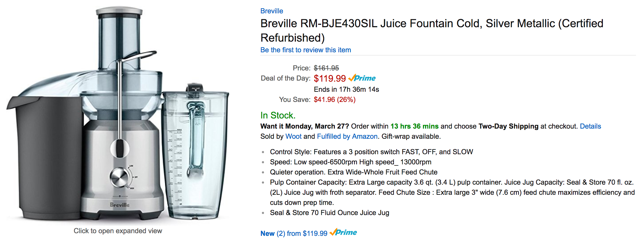Screen dimensions: 644x238
Task: Visit the Woot seller page link
Action: [293, 136]
